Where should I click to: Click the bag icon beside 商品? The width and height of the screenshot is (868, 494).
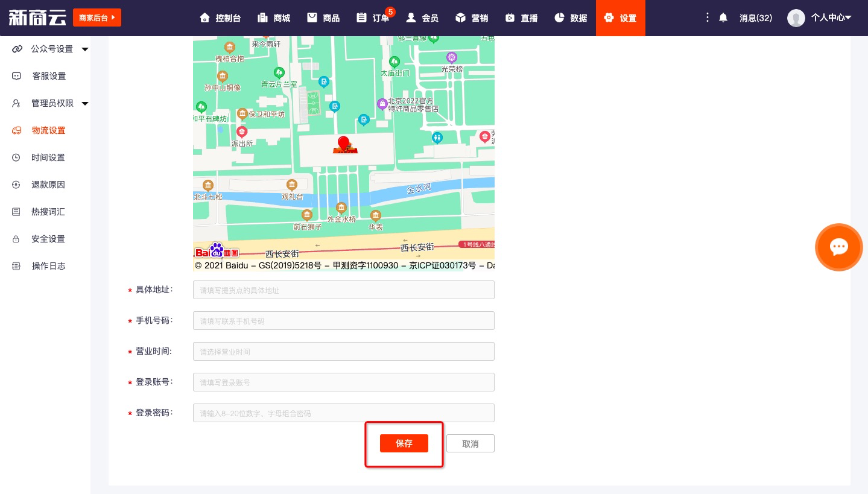(x=312, y=17)
